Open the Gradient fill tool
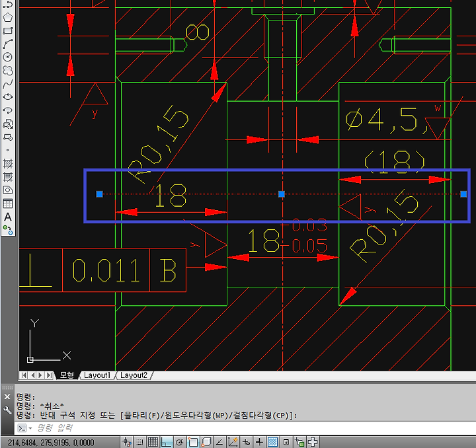 (7, 177)
